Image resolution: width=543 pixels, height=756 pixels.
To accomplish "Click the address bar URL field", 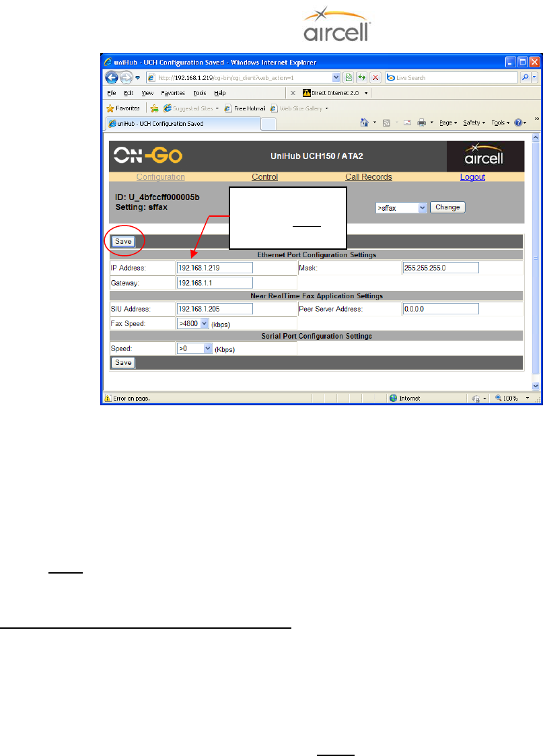I will pyautogui.click(x=239, y=77).
